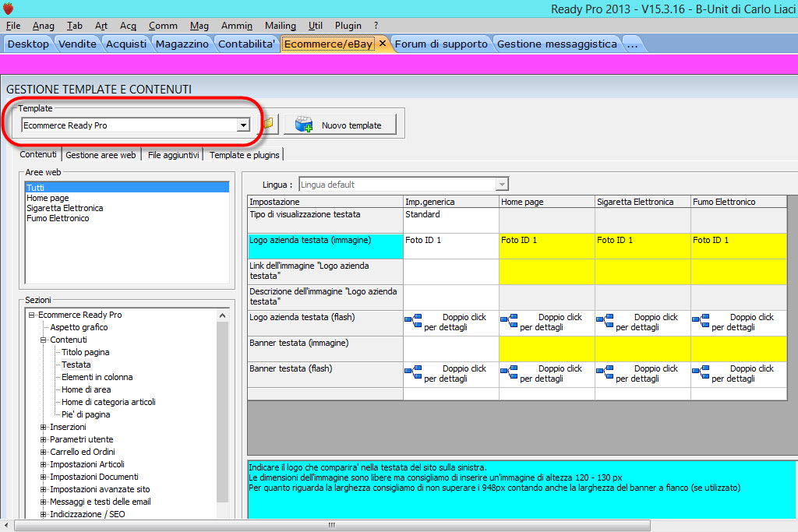Open the Comm menu
The image size is (798, 532).
163,26
